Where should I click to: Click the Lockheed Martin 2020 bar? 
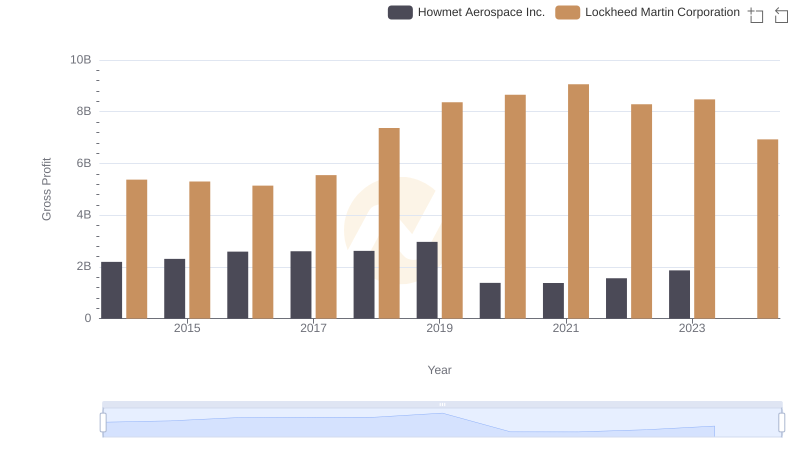coord(515,207)
